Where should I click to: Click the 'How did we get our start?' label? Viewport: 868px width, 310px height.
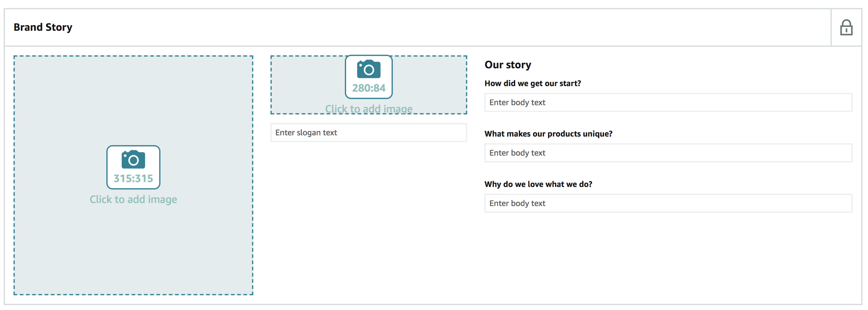click(x=533, y=83)
